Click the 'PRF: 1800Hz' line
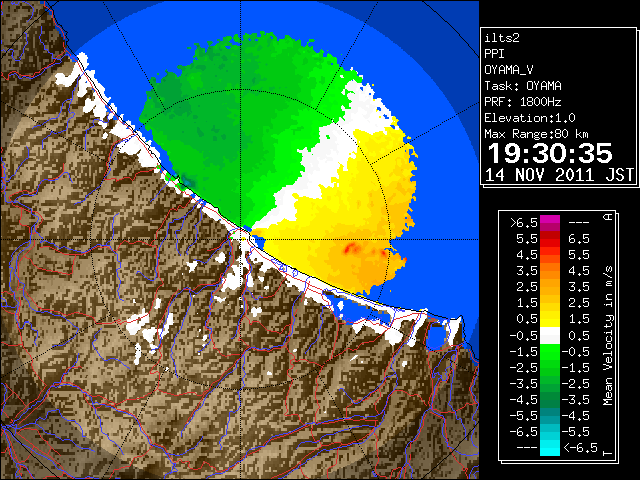 coord(523,102)
